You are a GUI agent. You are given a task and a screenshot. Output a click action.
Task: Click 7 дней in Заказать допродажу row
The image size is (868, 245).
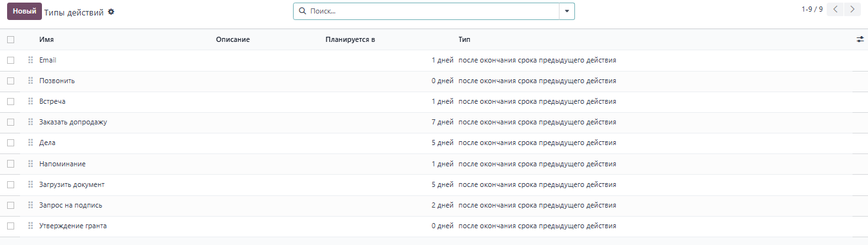[x=443, y=122]
